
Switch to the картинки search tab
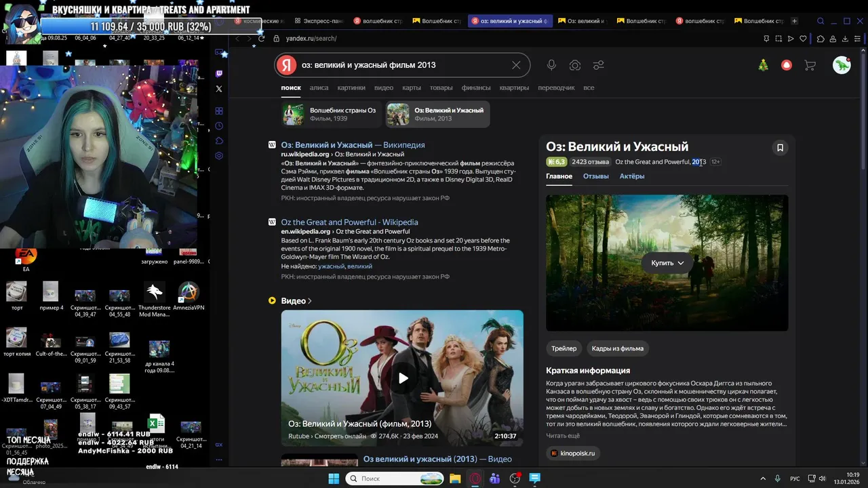pyautogui.click(x=351, y=87)
